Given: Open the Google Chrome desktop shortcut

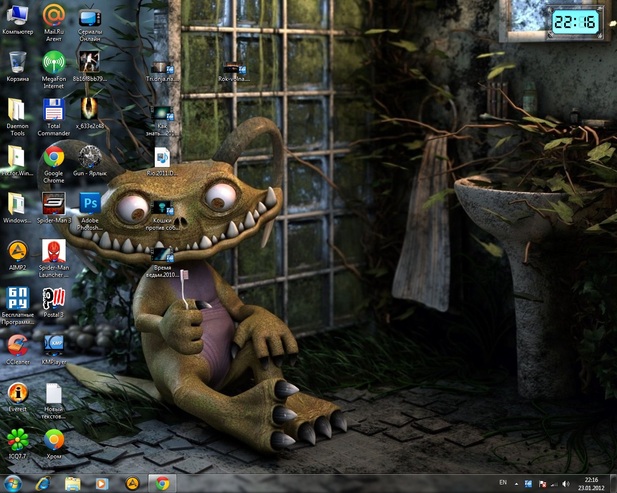Looking at the screenshot, I should [x=54, y=164].
